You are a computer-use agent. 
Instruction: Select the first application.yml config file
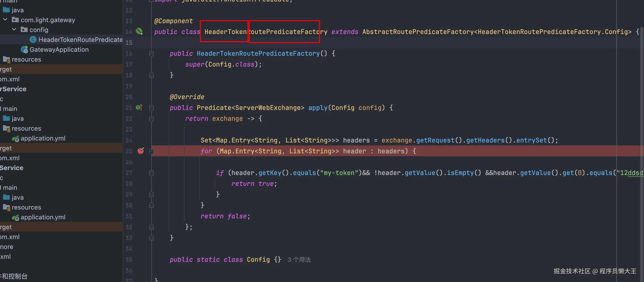point(43,138)
